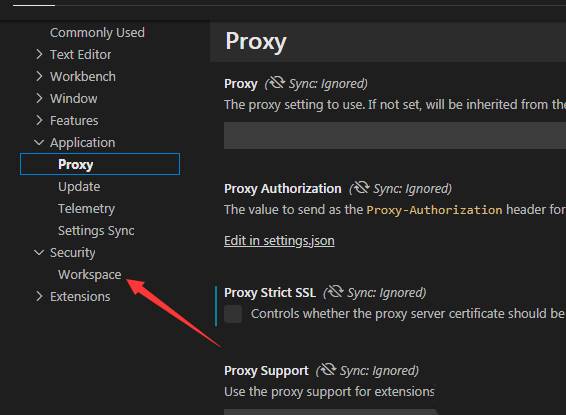Expand the Workbench section chevron
The image size is (566, 415).
39,77
